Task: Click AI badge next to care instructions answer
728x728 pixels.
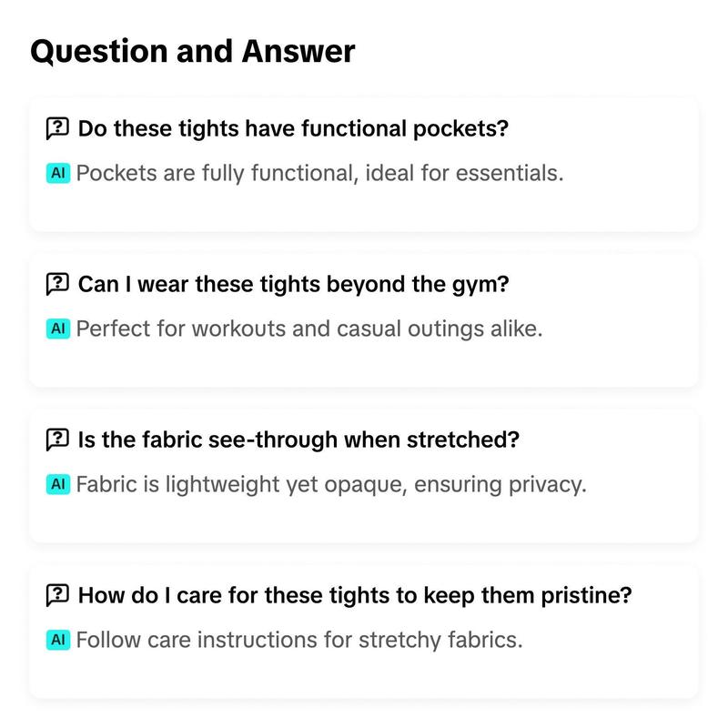Action: pyautogui.click(x=58, y=640)
